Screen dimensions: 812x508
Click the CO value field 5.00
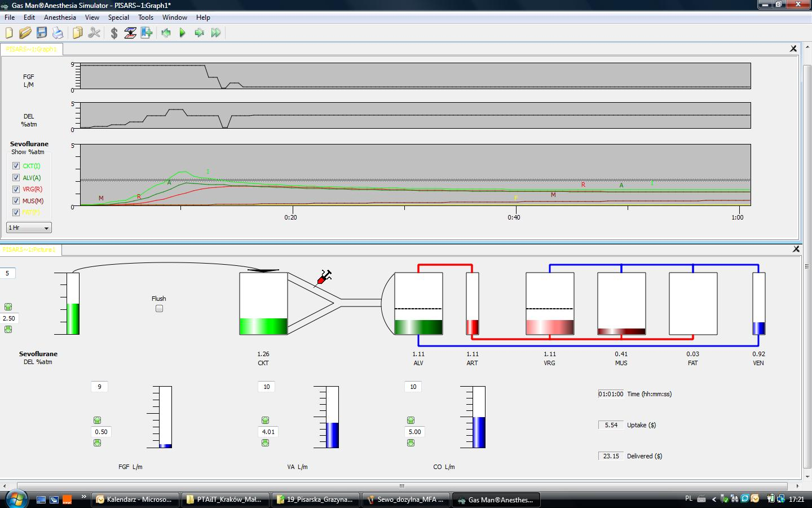point(414,432)
